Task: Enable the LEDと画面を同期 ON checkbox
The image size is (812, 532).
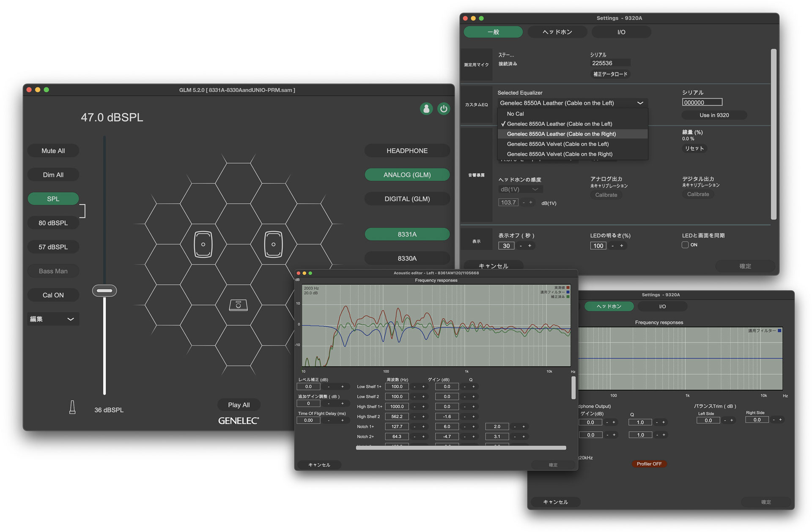Action: click(685, 245)
